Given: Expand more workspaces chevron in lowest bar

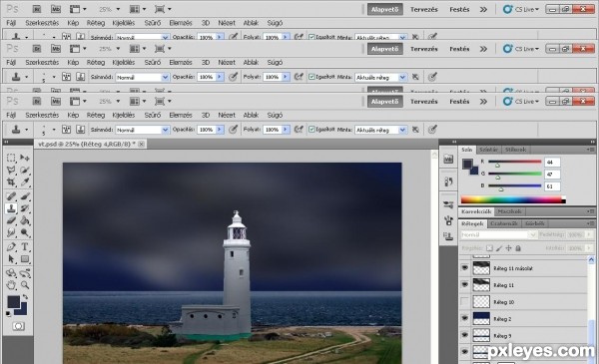Looking at the screenshot, I should 483,102.
